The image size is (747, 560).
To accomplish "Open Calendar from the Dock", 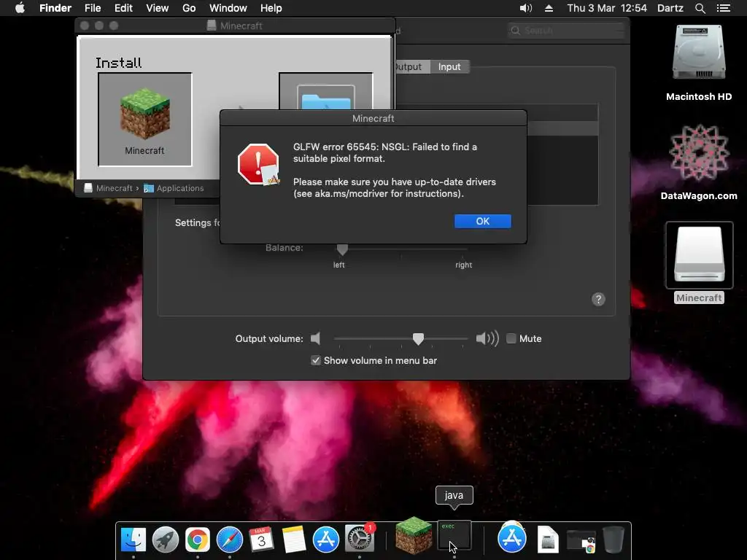I will tap(262, 539).
